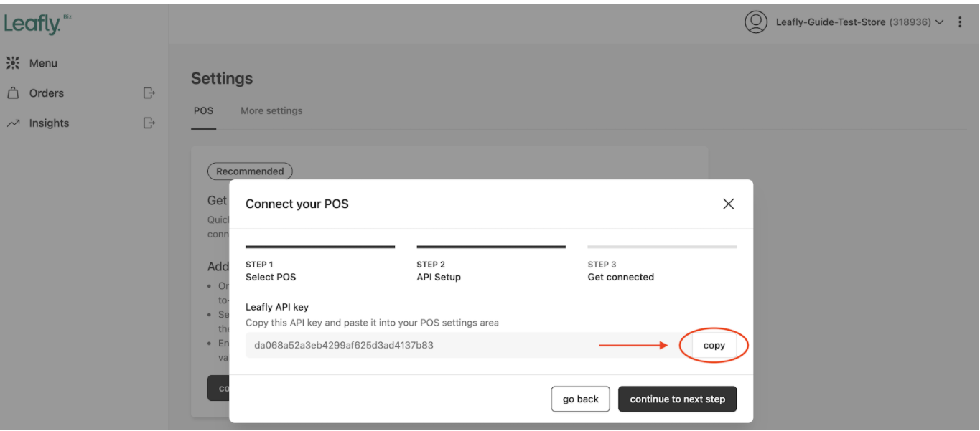
Task: Click the Connect your POS dialog title
Action: coord(297,204)
